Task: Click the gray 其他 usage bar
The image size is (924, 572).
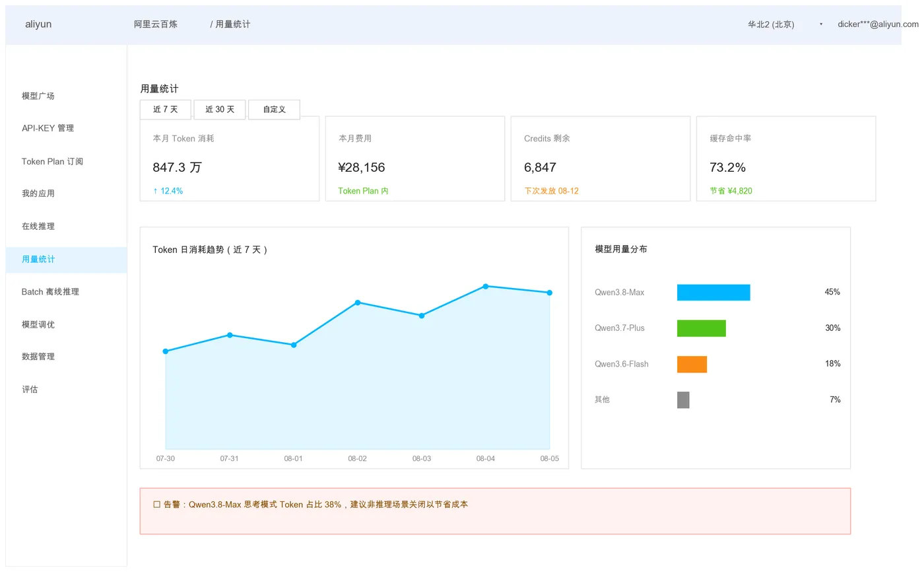Action: 683,400
